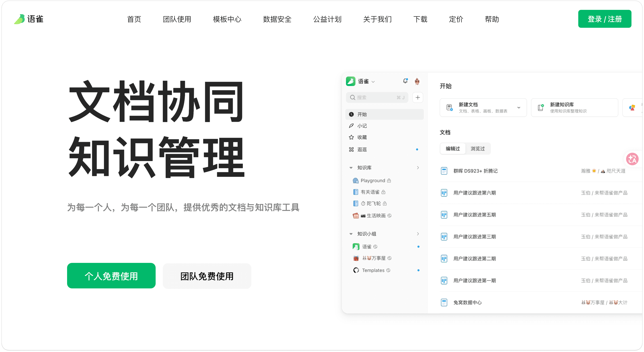The height and width of the screenshot is (352, 644).
Task: Open 数据安全 in the top navigation
Action: point(277,19)
